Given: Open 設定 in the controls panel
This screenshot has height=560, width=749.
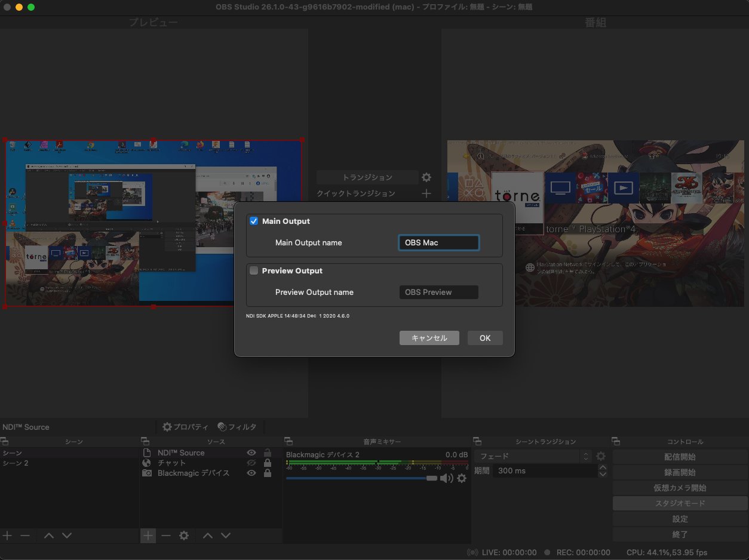Looking at the screenshot, I should [x=680, y=519].
